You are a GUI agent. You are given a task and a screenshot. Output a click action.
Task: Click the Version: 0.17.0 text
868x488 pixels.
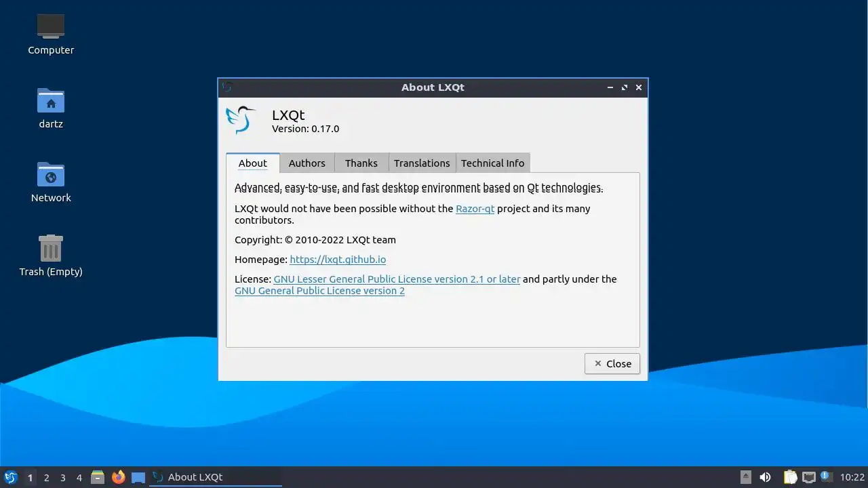[305, 129]
